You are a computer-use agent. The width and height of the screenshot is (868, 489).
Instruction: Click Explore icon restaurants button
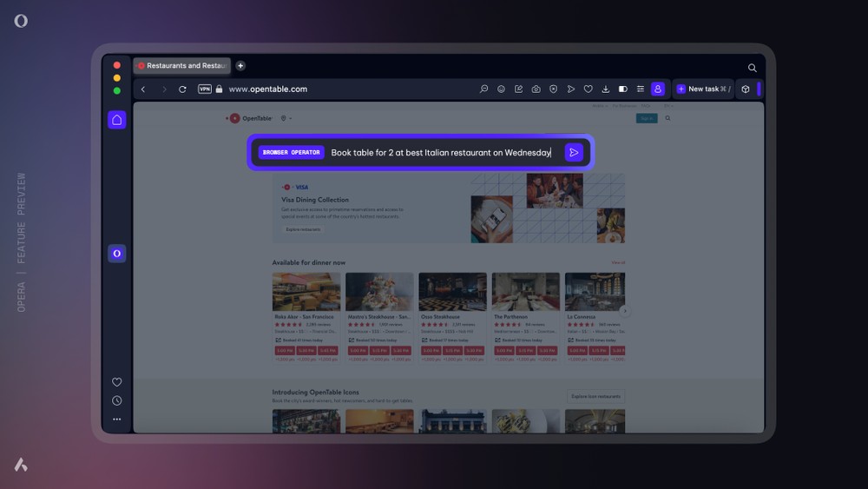(595, 396)
